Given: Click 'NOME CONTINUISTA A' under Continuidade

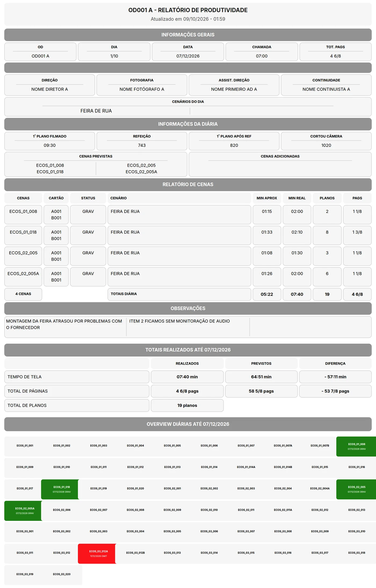Looking at the screenshot, I should point(326,89).
